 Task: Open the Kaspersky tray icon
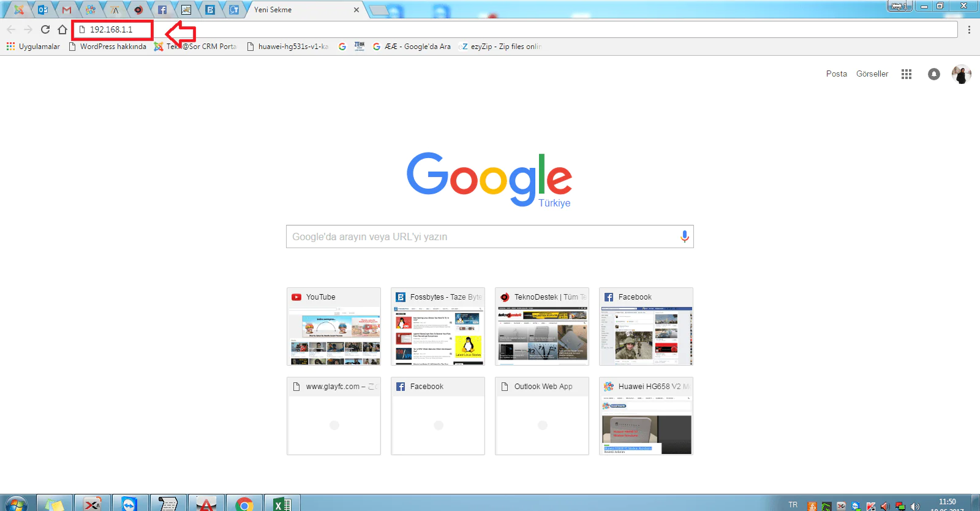point(871,506)
